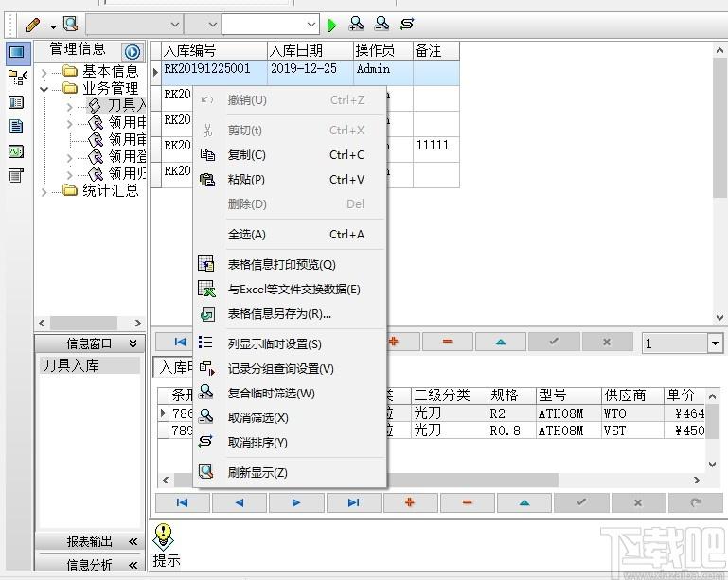Screen dimensions: 728x580
Task: Choose 记录分组查询设置(V) menu entry
Action: [291, 369]
